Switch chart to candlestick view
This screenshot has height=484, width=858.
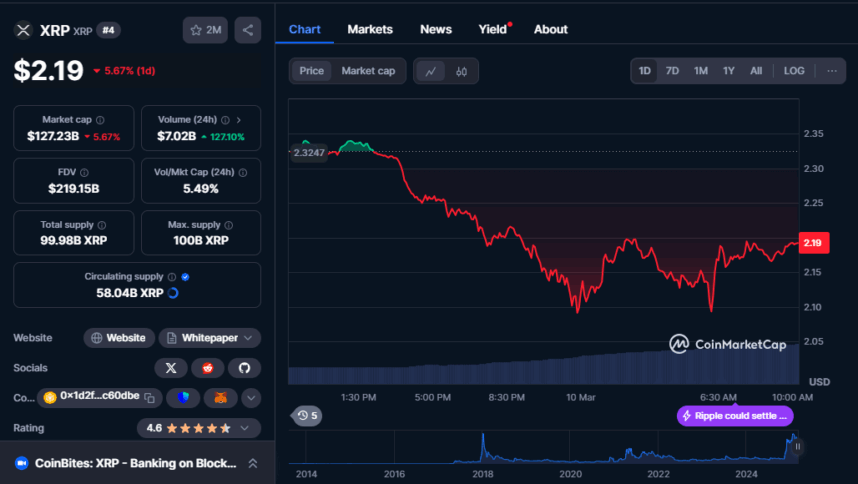pos(461,71)
